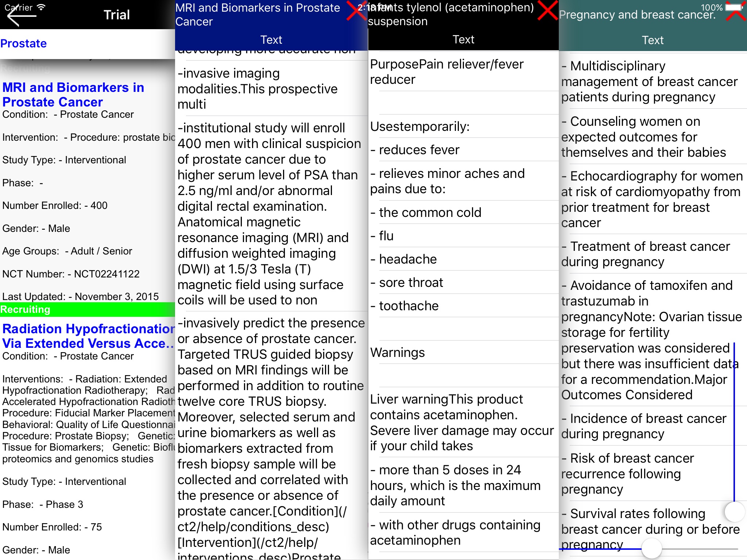747x560 pixels.
Task: Select Text tab in blue MRI panel
Action: [x=271, y=40]
